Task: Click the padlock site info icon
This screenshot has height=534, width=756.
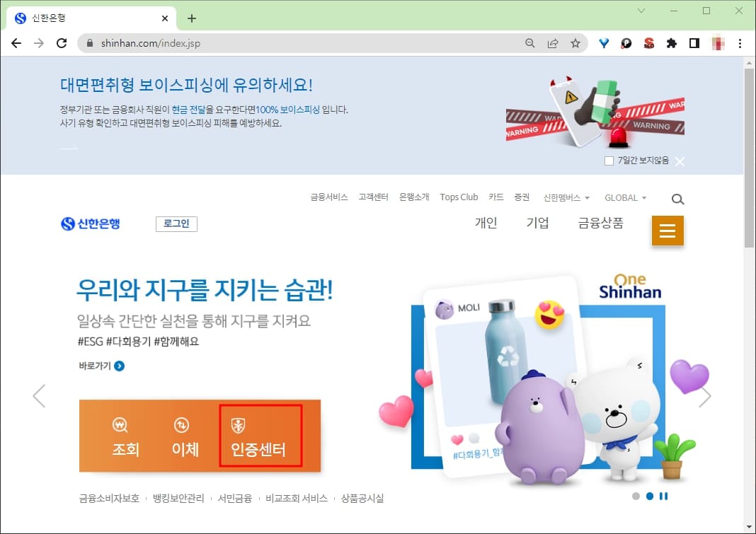Action: 90,43
